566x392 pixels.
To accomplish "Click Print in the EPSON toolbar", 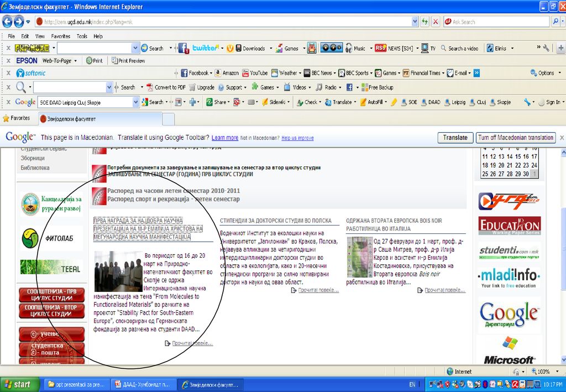I will pyautogui.click(x=95, y=61).
